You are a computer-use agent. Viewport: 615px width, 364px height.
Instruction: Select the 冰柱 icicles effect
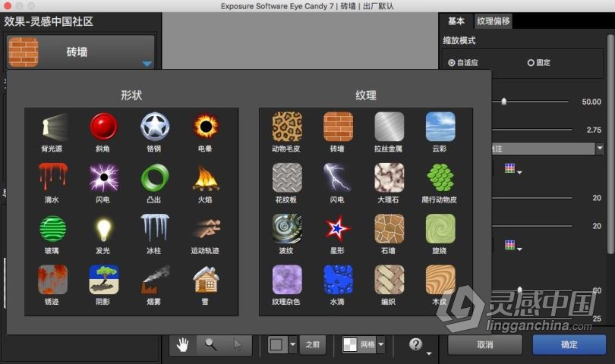155,229
